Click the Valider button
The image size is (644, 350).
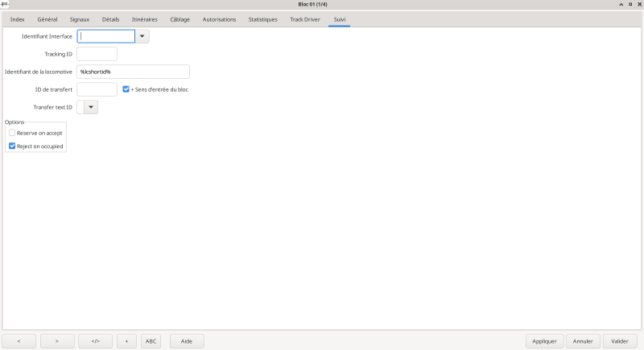620,341
